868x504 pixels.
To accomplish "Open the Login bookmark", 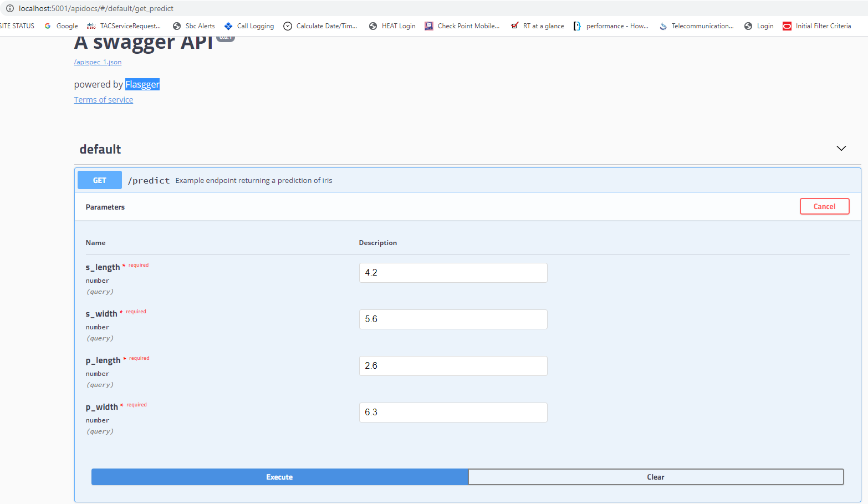I will [759, 26].
